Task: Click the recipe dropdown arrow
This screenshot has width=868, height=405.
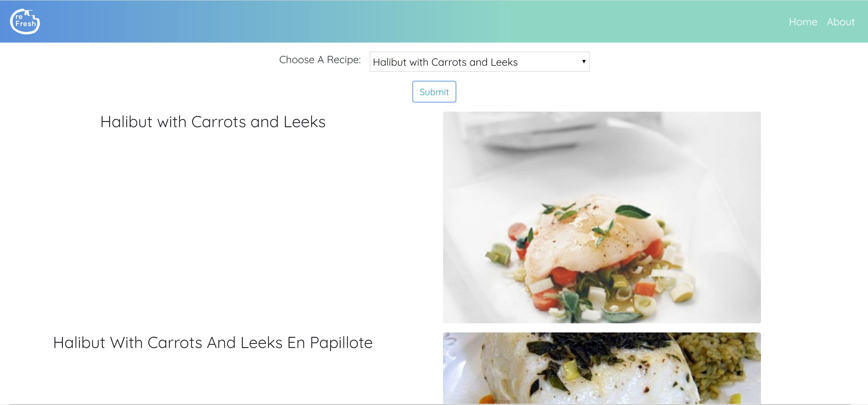Action: pyautogui.click(x=584, y=61)
